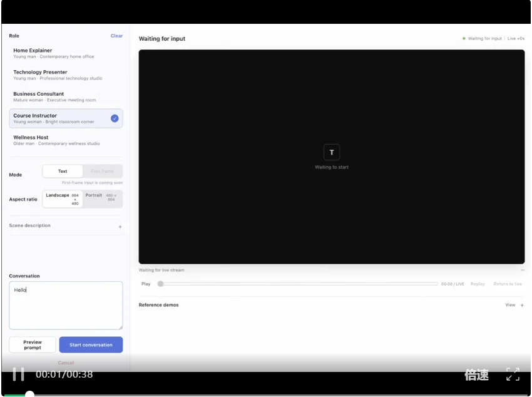Expand Reference demos with the plus icon
The image size is (532, 397).
tap(522, 306)
